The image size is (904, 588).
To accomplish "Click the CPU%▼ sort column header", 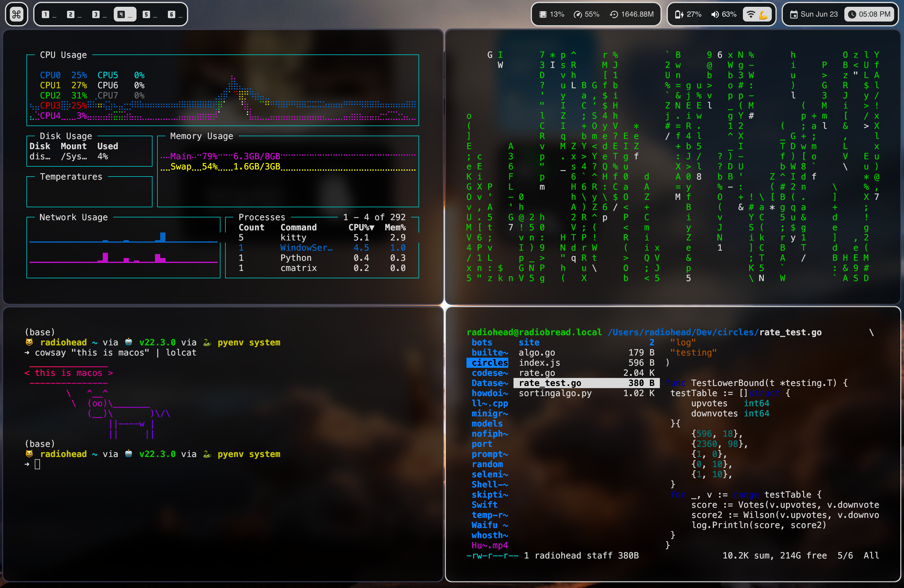I will (361, 227).
